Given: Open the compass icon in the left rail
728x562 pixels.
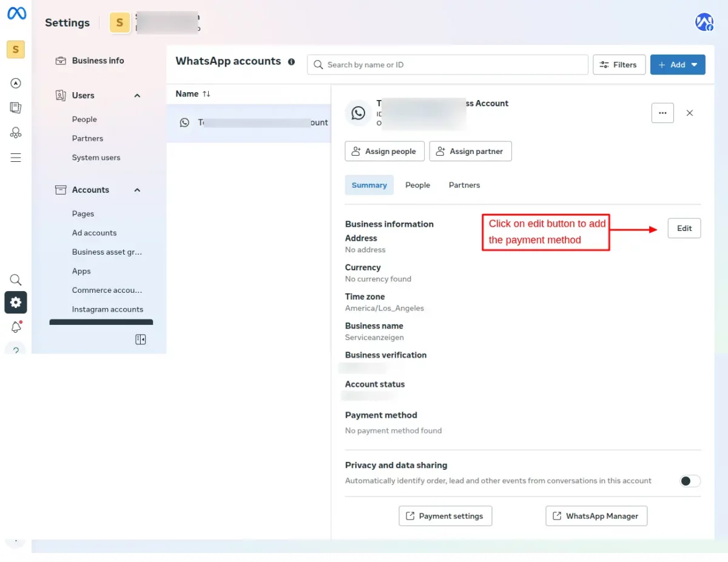Looking at the screenshot, I should (x=16, y=83).
